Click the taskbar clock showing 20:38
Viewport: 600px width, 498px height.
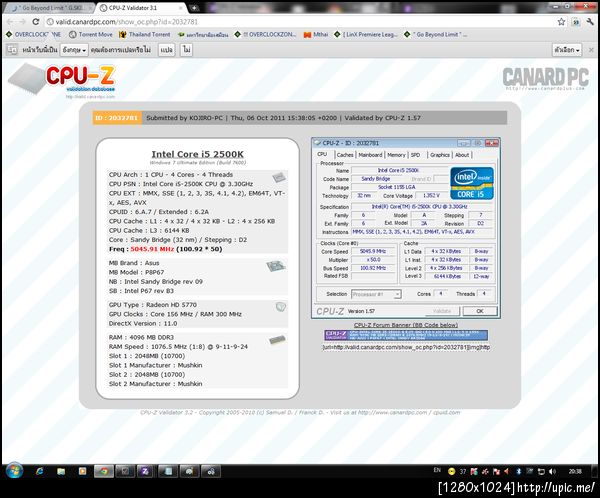[x=575, y=472]
